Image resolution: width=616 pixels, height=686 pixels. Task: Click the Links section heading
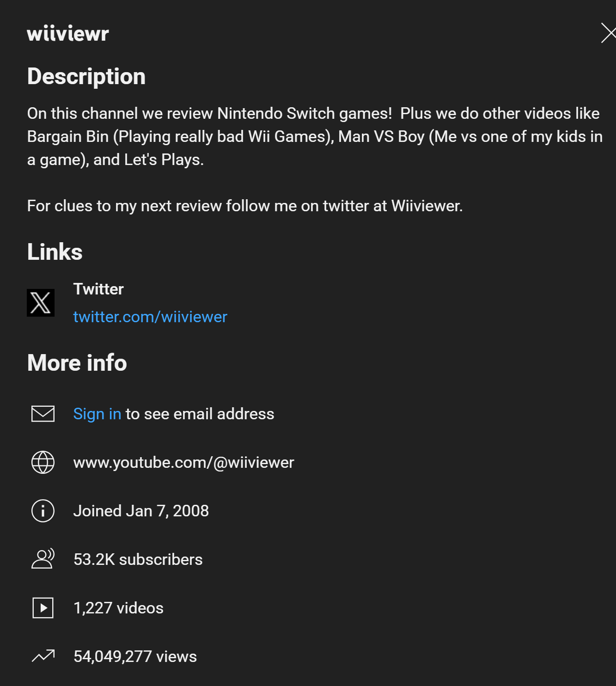coord(55,252)
